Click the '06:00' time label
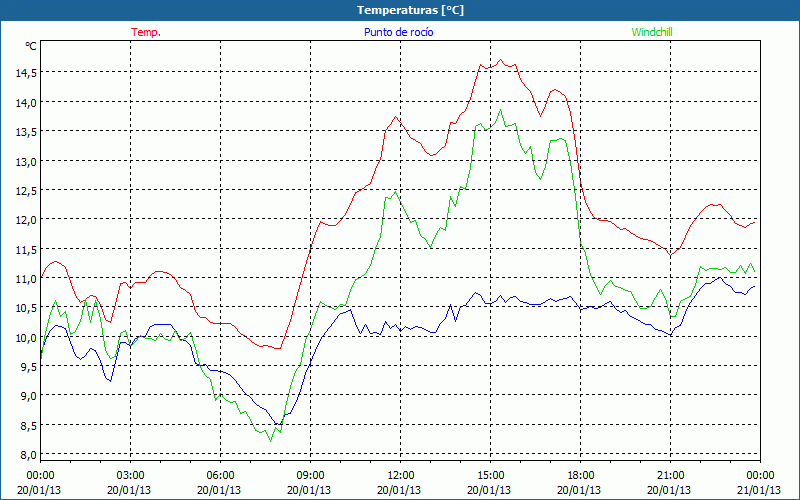800x500 pixels. click(x=220, y=476)
